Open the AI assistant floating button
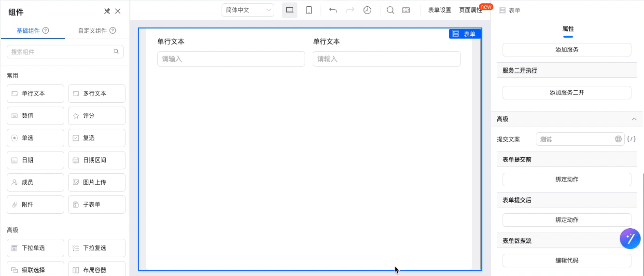 tap(630, 238)
